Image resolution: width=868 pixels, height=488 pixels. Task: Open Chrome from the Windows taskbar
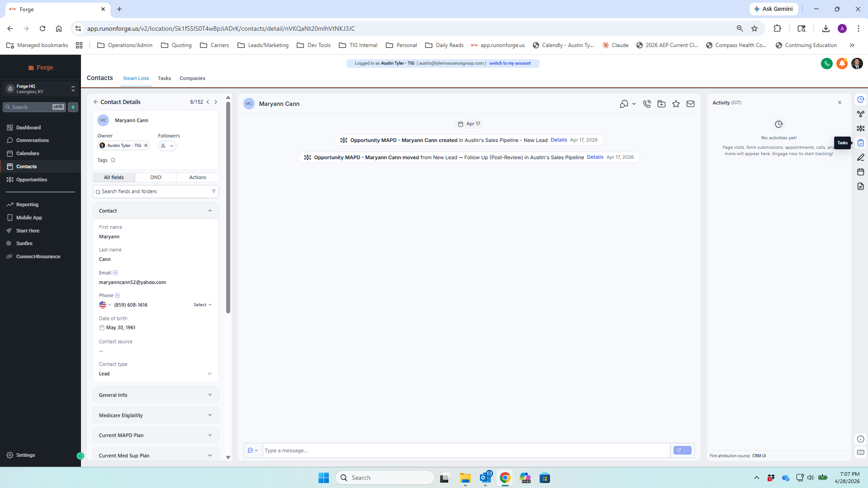[x=505, y=478]
